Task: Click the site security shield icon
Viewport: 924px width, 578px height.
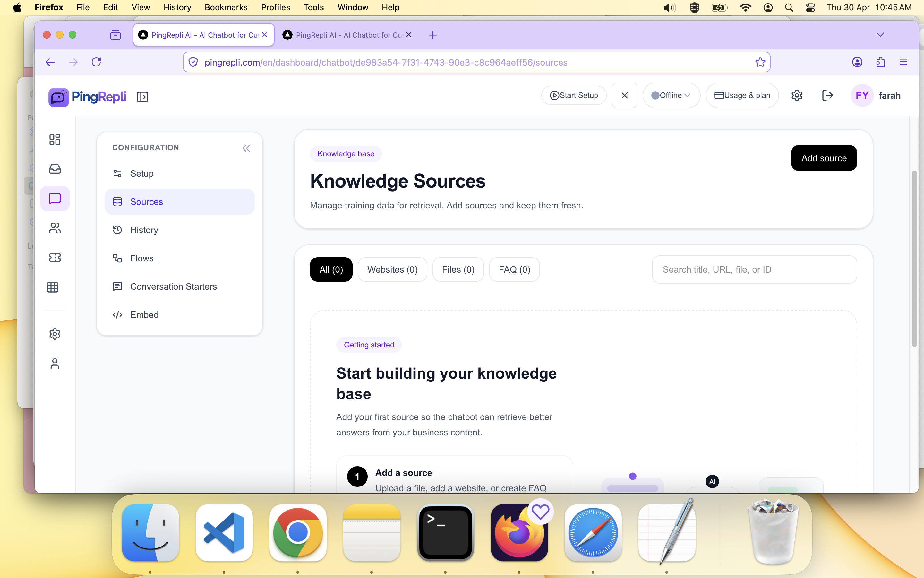Action: tap(193, 62)
